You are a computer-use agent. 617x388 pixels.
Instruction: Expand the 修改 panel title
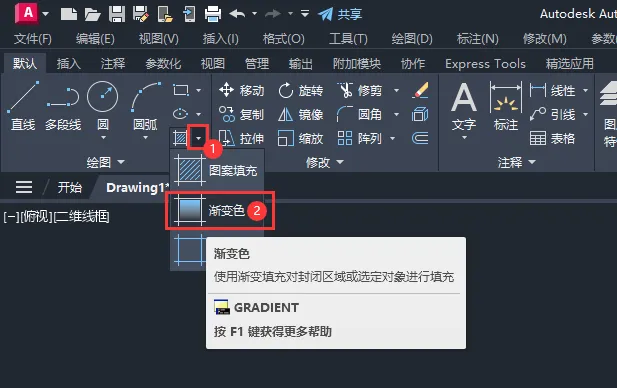[325, 162]
